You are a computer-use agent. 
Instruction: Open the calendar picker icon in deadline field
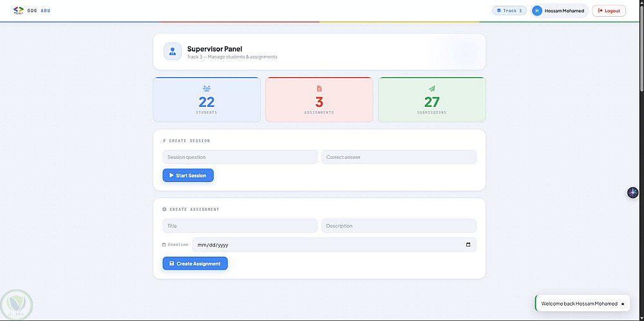468,244
